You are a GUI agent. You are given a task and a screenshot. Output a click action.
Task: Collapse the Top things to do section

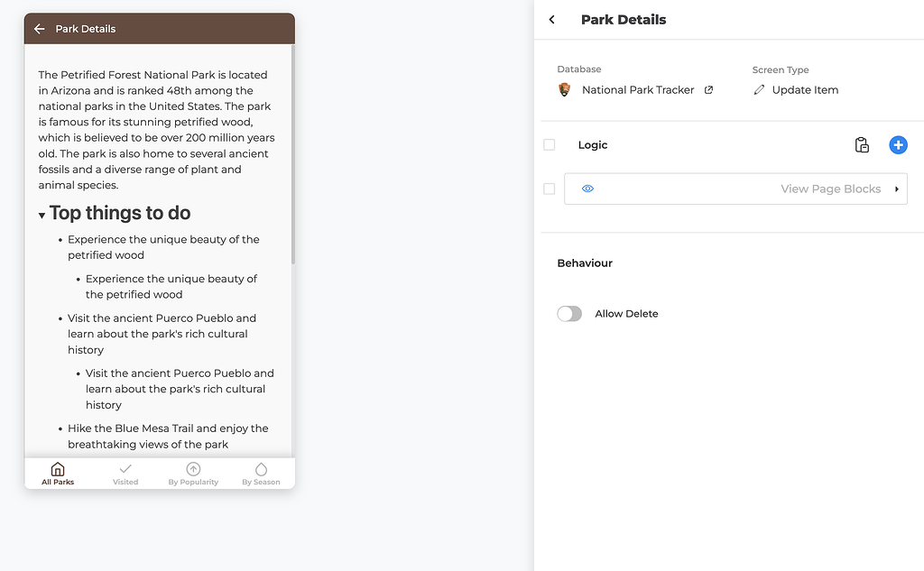tap(41, 213)
